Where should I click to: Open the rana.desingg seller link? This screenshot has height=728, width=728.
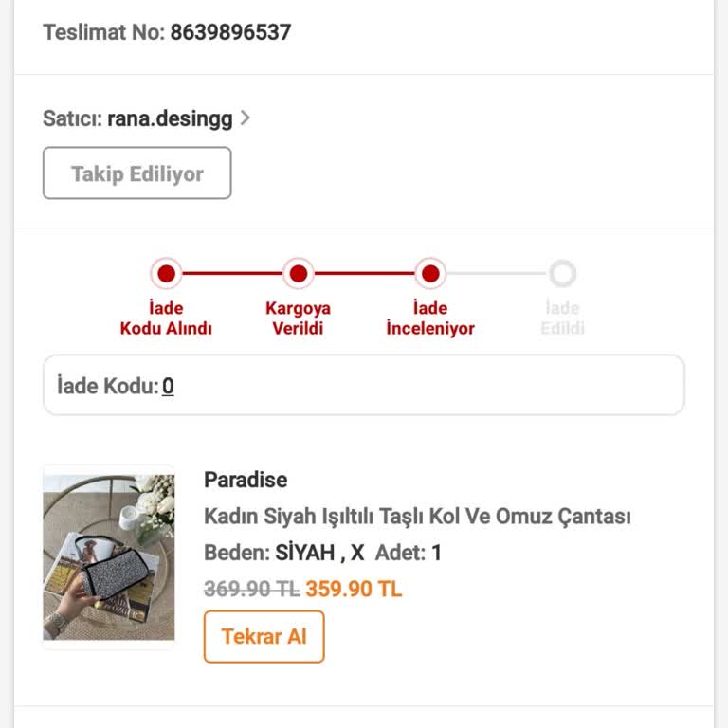tap(171, 118)
